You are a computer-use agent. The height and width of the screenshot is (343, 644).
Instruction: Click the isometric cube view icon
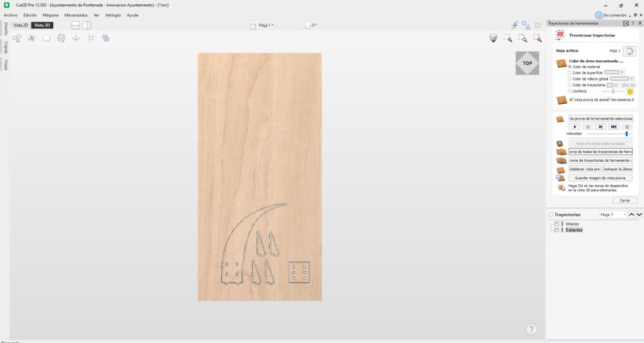point(61,38)
